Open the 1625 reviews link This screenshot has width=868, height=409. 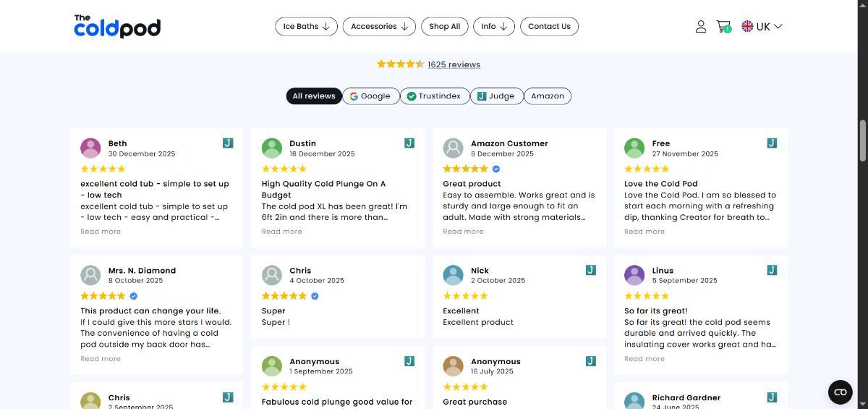(x=454, y=64)
